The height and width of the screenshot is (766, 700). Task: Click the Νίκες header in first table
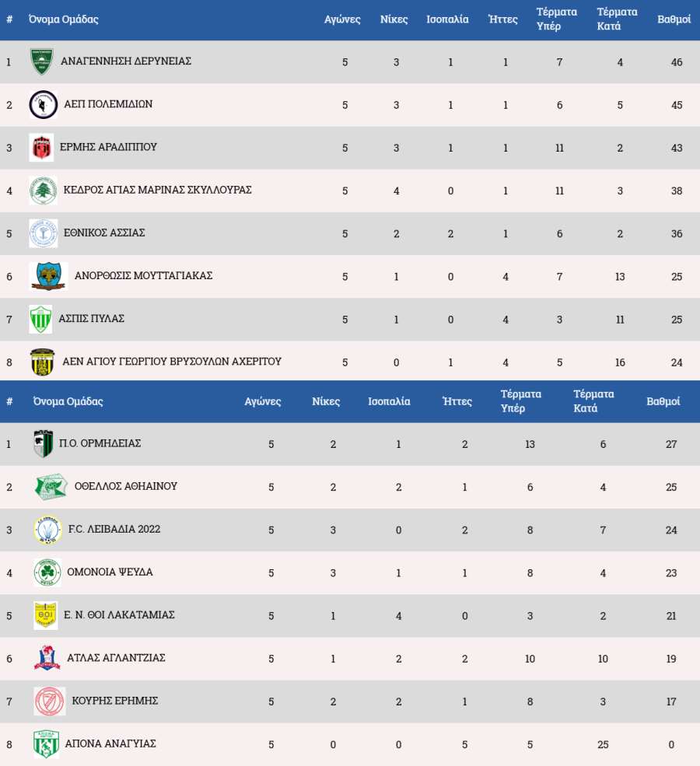pyautogui.click(x=394, y=19)
